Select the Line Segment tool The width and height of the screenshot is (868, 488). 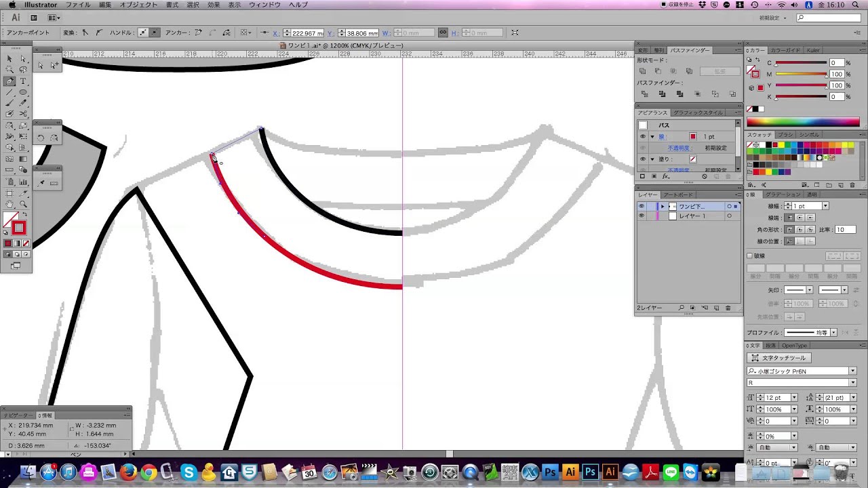(9, 92)
